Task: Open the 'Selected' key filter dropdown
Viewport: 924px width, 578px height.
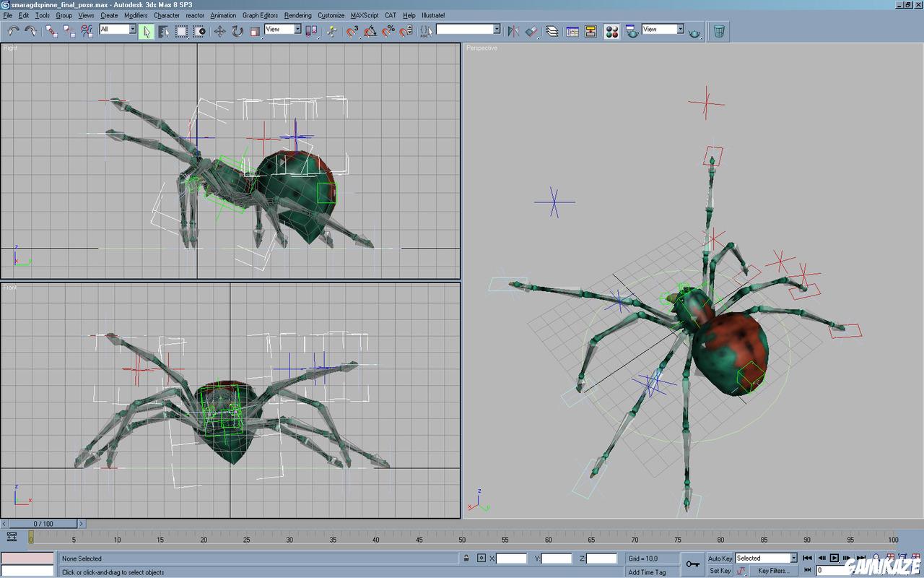Action: click(x=766, y=558)
